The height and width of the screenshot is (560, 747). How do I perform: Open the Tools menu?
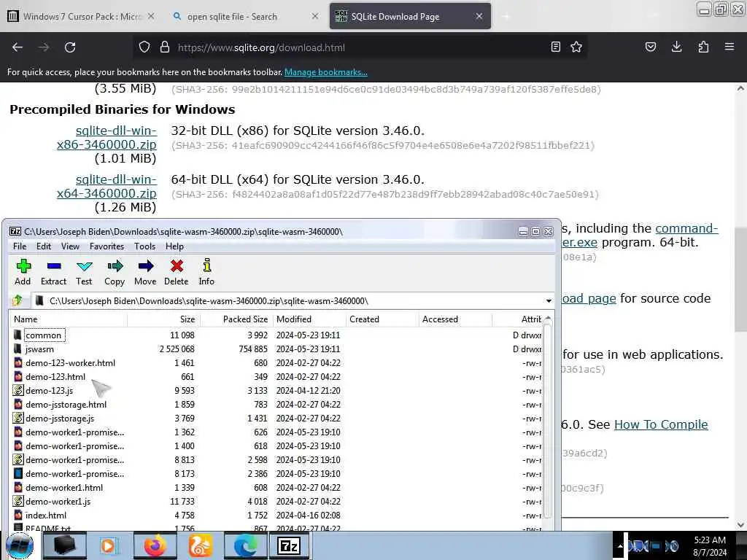click(145, 246)
